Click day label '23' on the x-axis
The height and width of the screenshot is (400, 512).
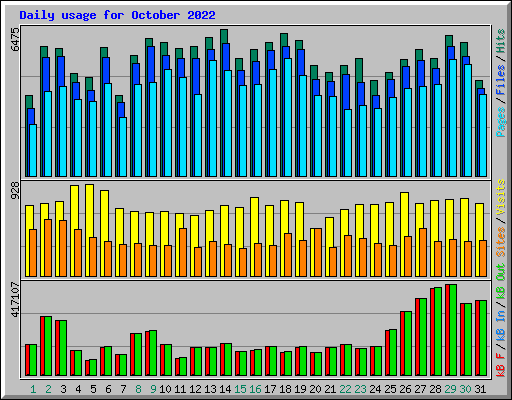360,389
